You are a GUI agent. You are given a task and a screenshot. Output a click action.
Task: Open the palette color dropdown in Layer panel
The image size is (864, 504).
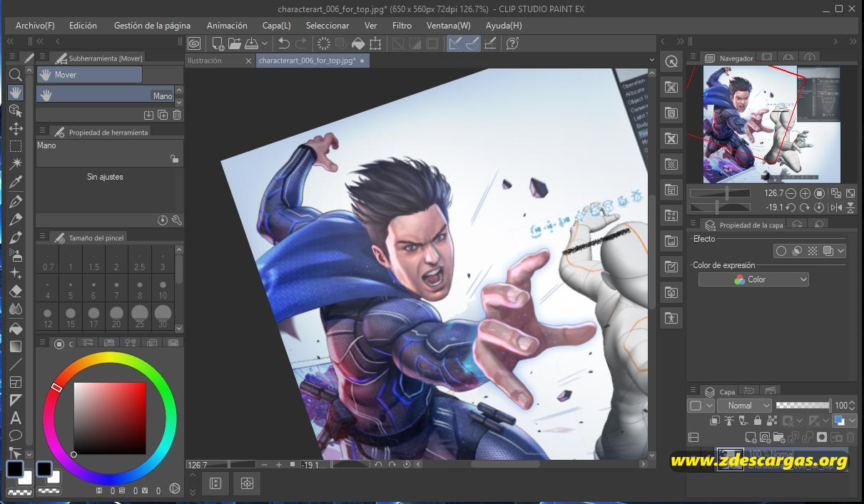(x=701, y=405)
